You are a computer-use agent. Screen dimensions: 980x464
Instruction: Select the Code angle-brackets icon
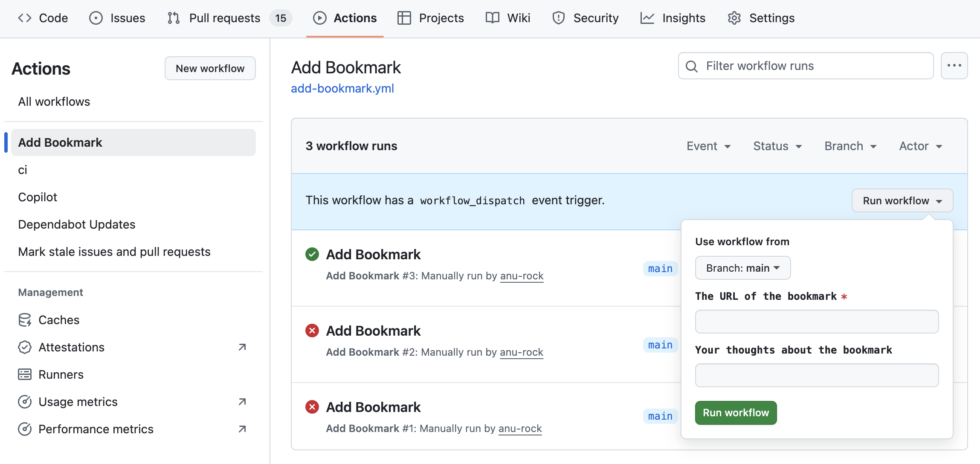(24, 18)
